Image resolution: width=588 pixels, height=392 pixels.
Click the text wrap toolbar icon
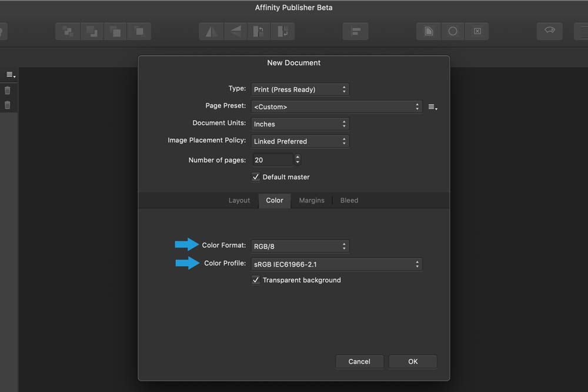550,31
